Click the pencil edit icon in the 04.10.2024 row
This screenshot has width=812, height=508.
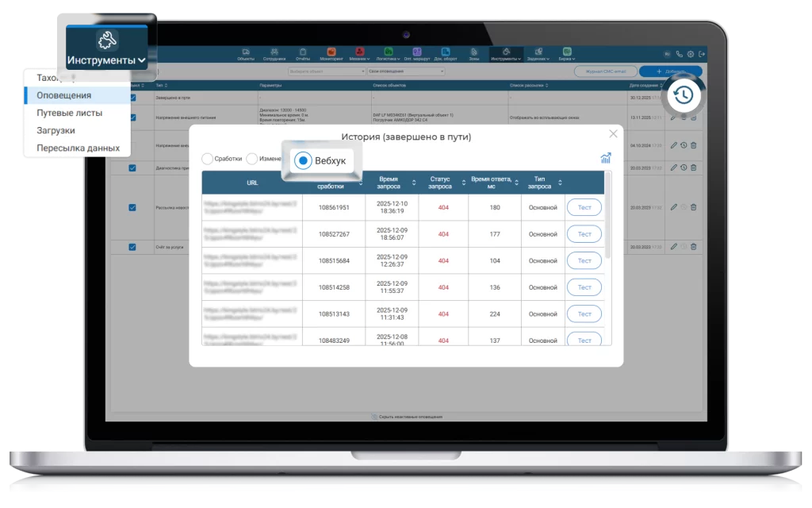pyautogui.click(x=674, y=145)
